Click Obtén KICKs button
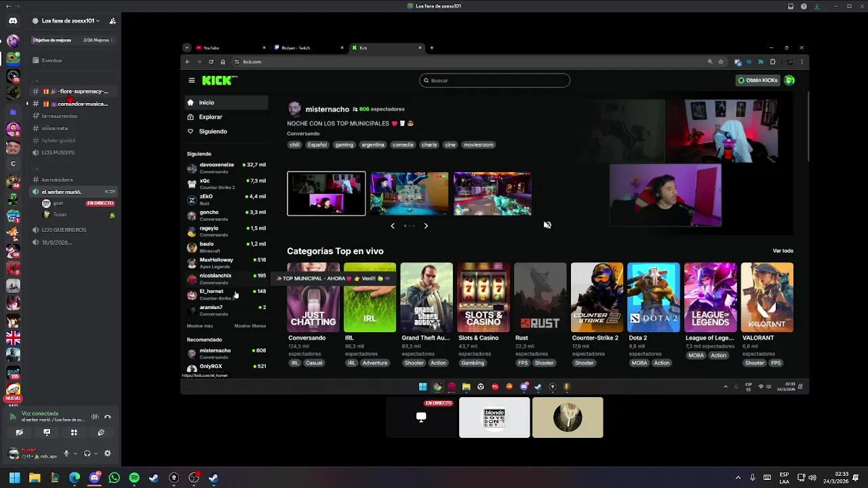 coord(757,80)
